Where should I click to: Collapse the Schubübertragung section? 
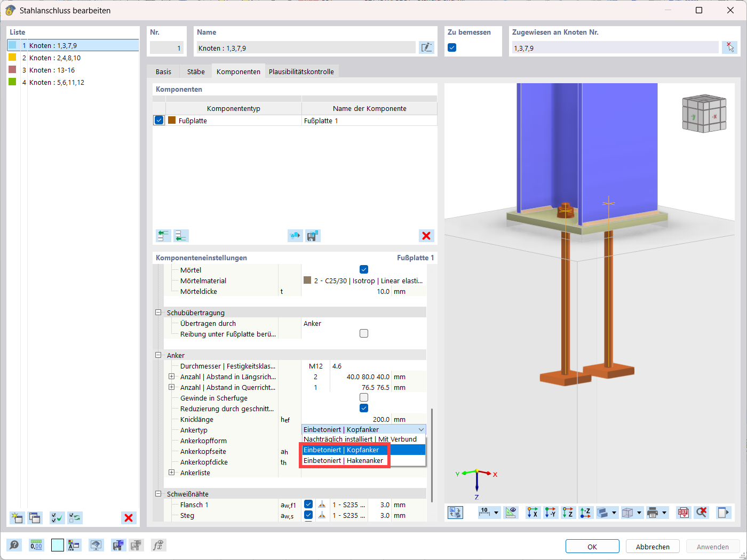tap(158, 313)
